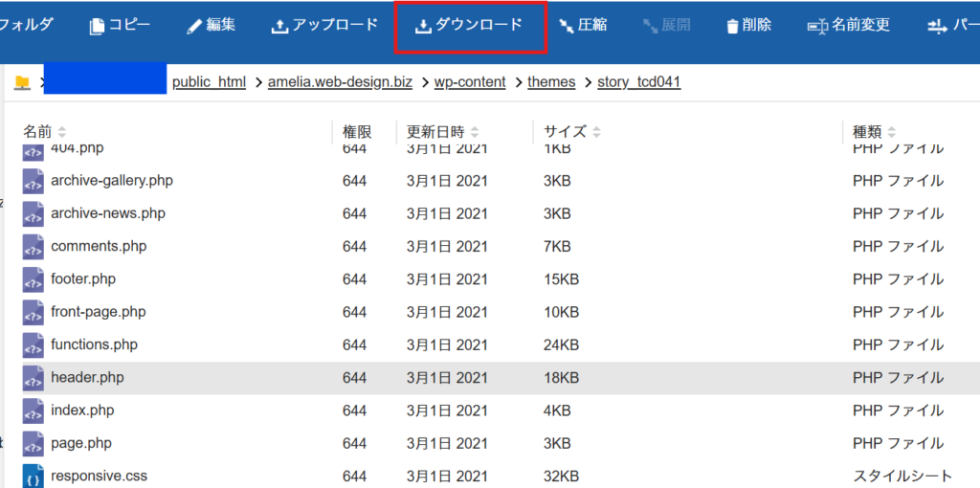Viewport: 980px width, 488px height.
Task: Navigate to wp-content breadcrumb folder
Action: coord(470,82)
